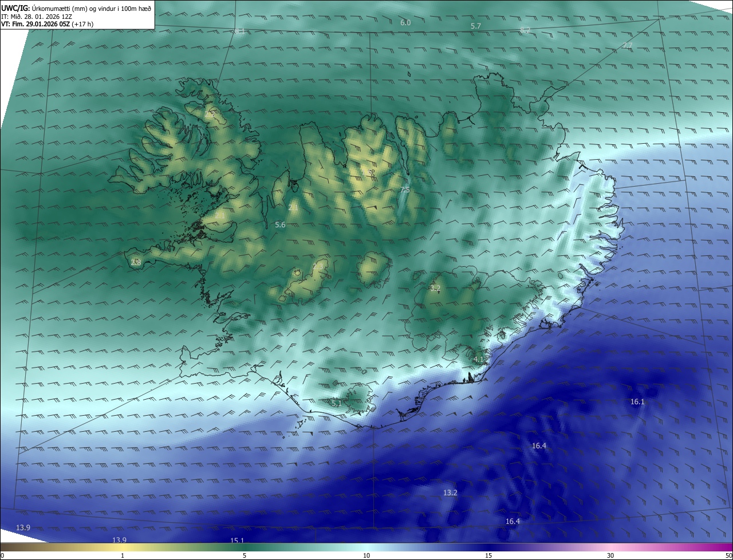Image resolution: width=733 pixels, height=560 pixels.
Task: Click the 8.2 map value
Action: click(525, 30)
